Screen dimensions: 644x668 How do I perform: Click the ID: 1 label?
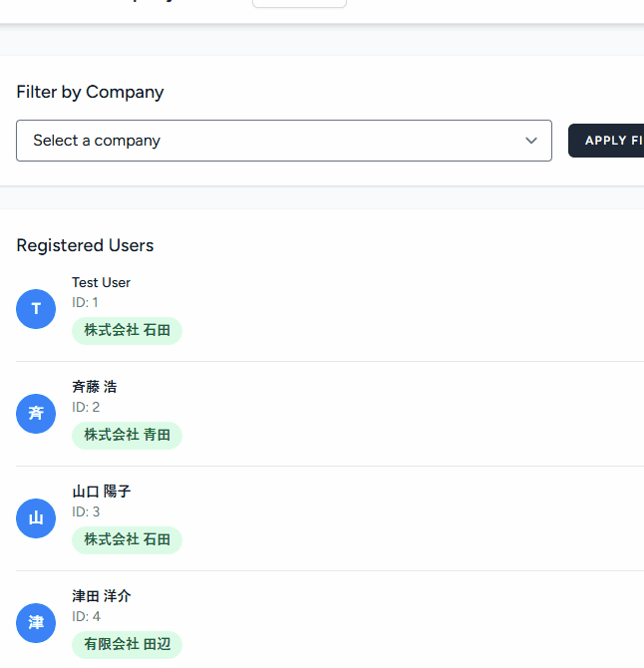click(x=85, y=302)
